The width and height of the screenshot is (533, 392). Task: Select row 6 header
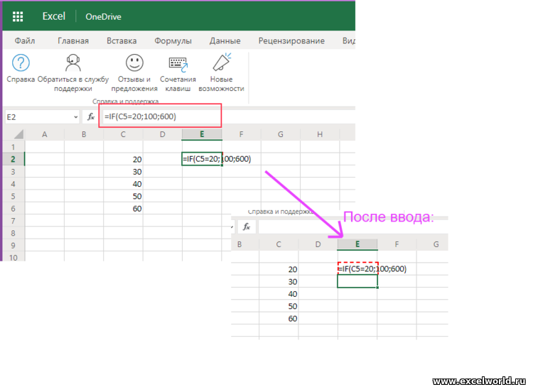[x=14, y=208]
